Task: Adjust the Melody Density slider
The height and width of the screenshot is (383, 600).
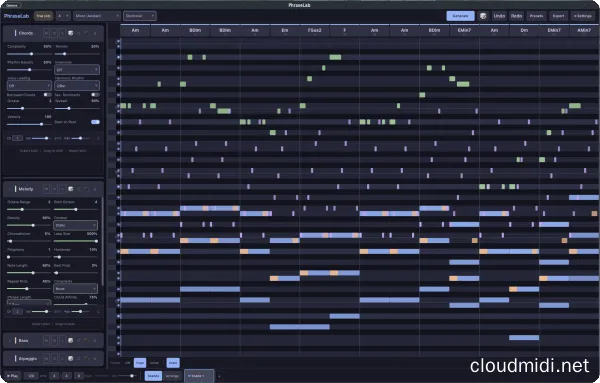Action: [x=29, y=225]
